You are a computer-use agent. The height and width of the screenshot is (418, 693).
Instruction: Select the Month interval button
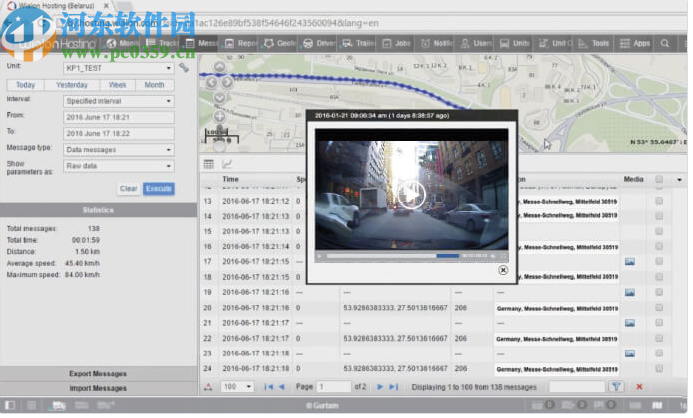(155, 85)
